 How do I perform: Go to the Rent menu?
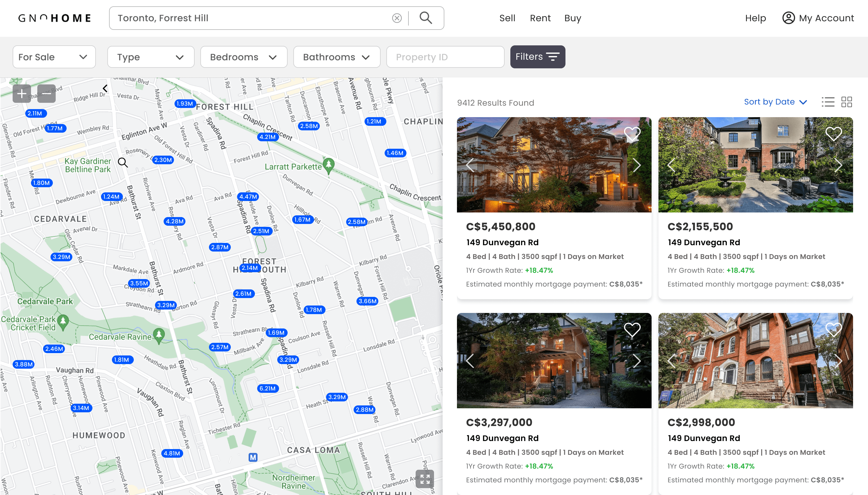540,18
